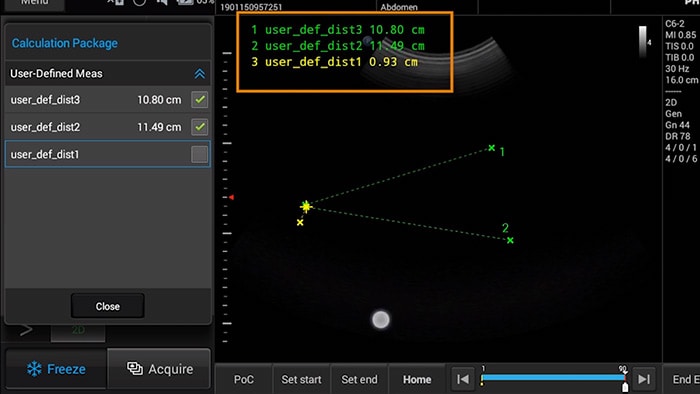
Task: Click caliper endpoint marker 2
Action: [510, 240]
